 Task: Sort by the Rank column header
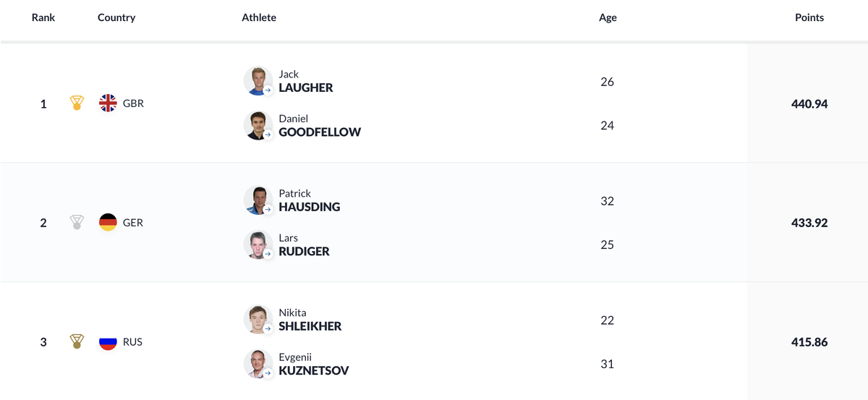tap(43, 17)
